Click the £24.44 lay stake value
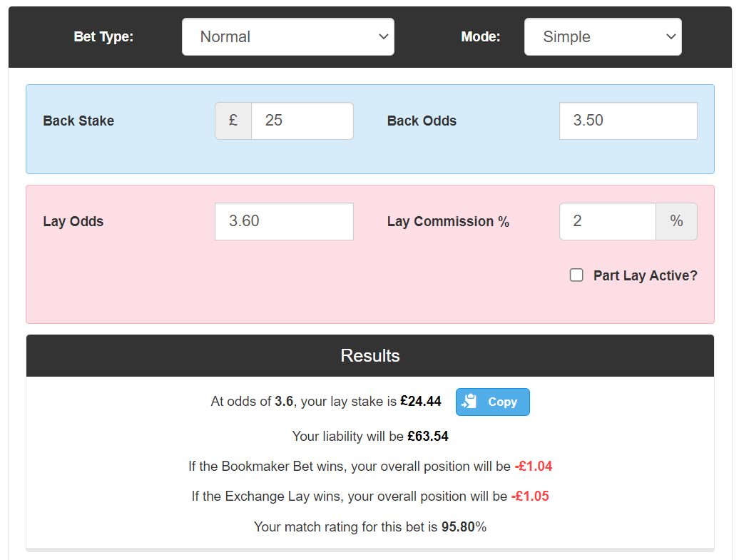The image size is (739, 560). click(421, 401)
